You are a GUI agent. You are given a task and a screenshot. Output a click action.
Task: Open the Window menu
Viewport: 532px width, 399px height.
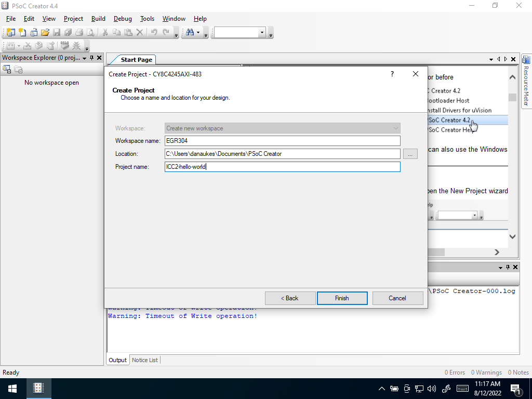click(174, 19)
